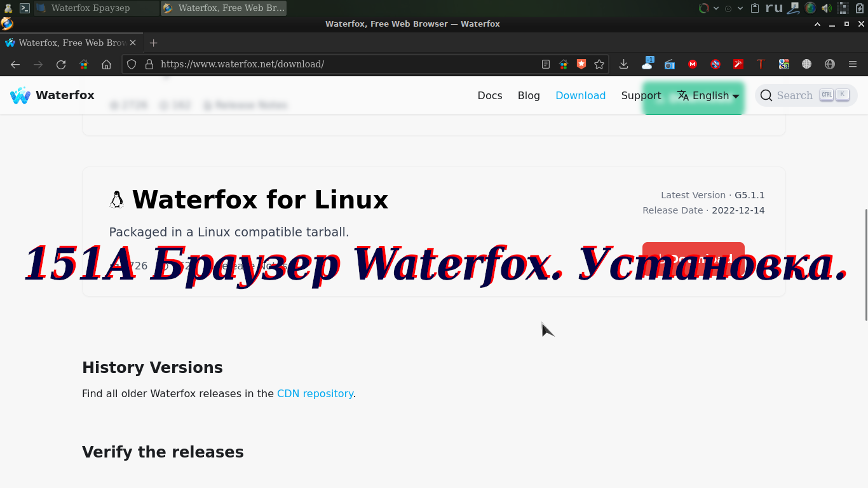Expand the English language dropdown
Screen dimensions: 868x488
click(708, 95)
